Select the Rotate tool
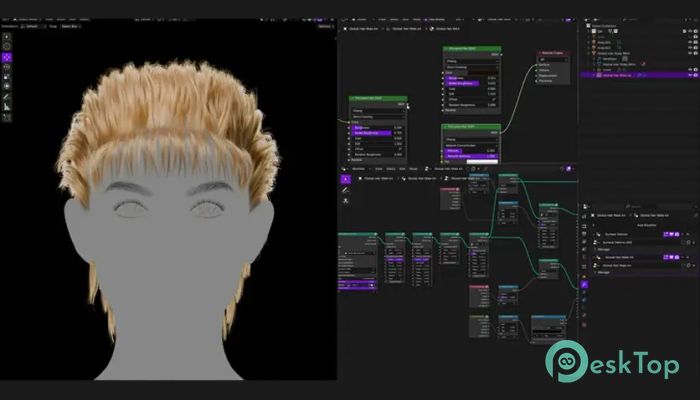 coord(7,67)
